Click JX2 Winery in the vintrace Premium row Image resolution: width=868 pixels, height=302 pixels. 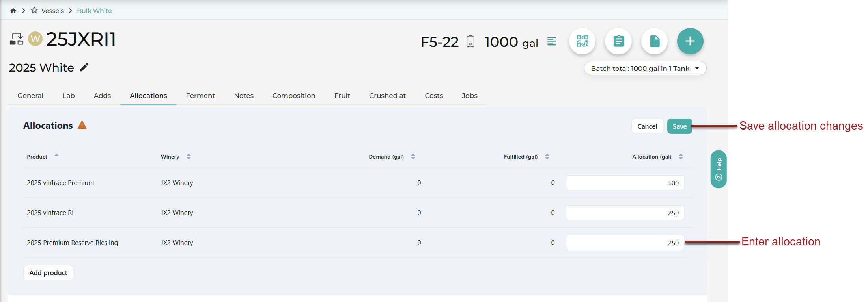(x=177, y=183)
